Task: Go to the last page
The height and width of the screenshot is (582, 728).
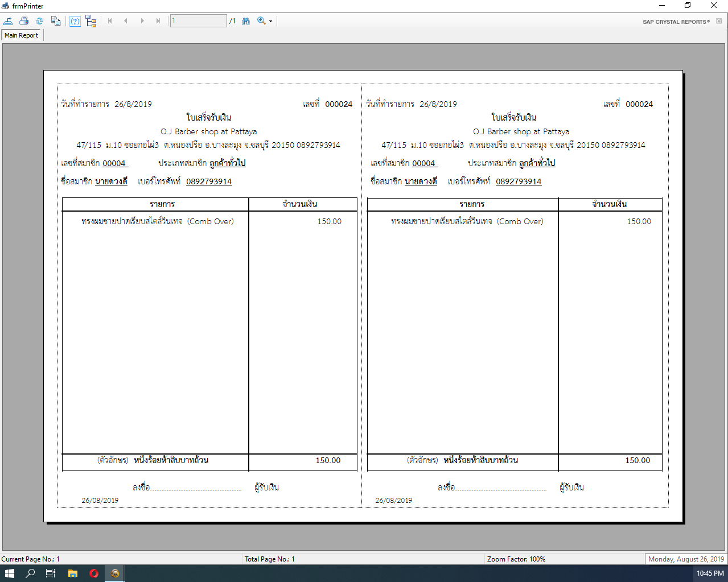Action: click(158, 21)
